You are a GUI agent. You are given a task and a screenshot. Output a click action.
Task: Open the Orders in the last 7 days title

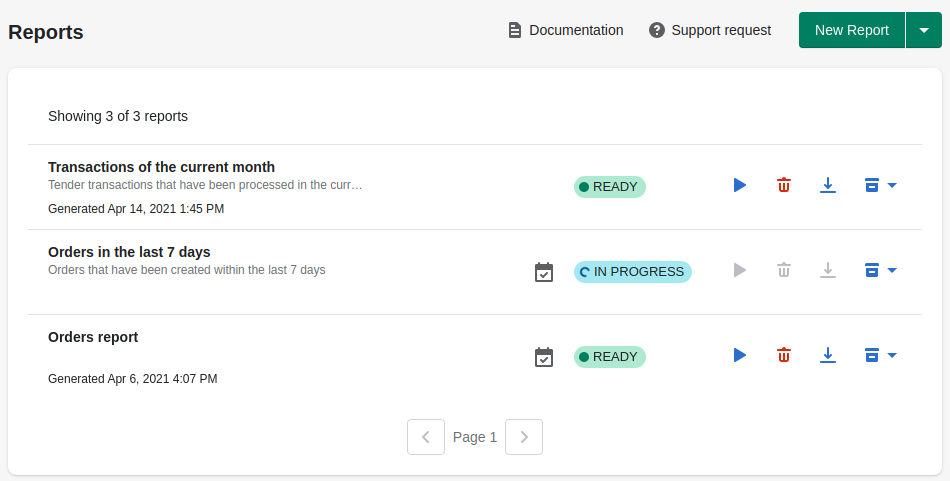[129, 252]
